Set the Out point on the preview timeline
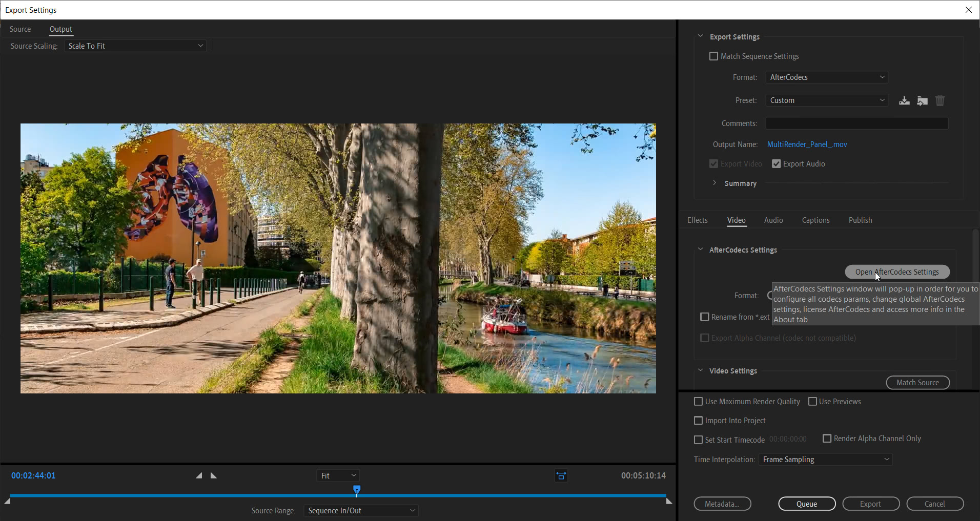The image size is (980, 521). point(213,475)
